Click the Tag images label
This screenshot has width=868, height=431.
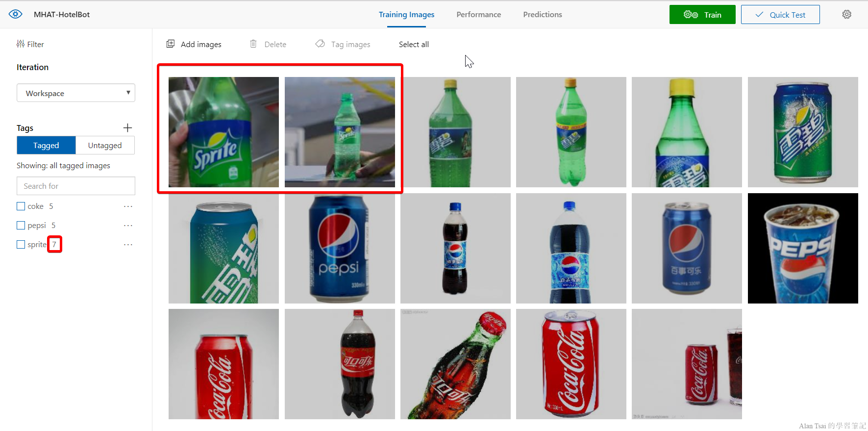pyautogui.click(x=351, y=45)
